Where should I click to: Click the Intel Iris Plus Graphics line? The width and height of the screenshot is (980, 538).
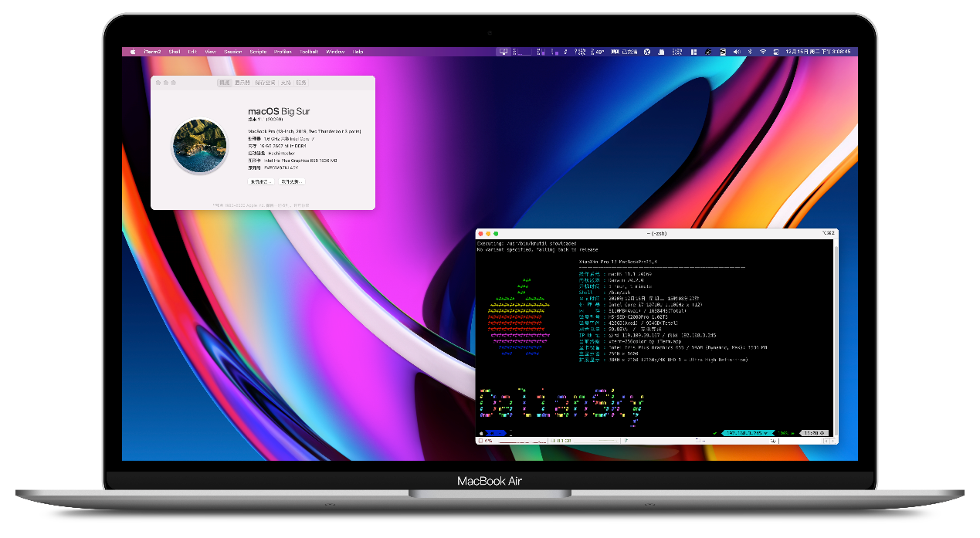tap(293, 160)
